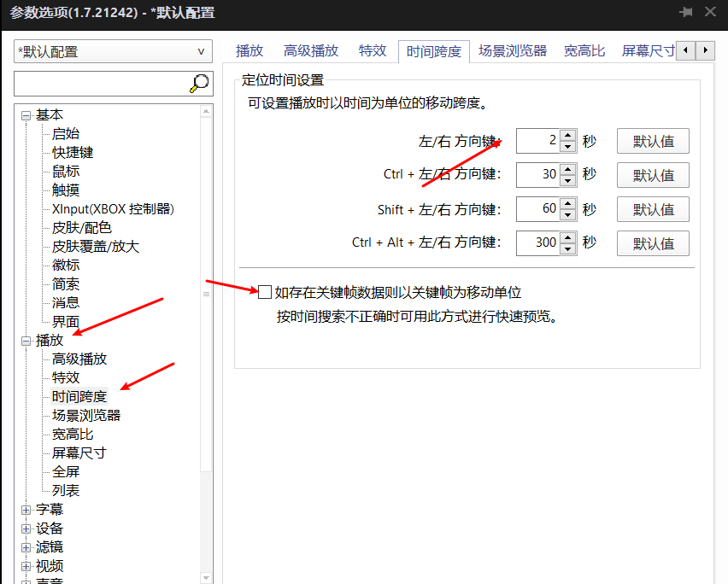The image size is (728, 584).
Task: Select 宽高比 in the left tree
Action: [x=73, y=435]
